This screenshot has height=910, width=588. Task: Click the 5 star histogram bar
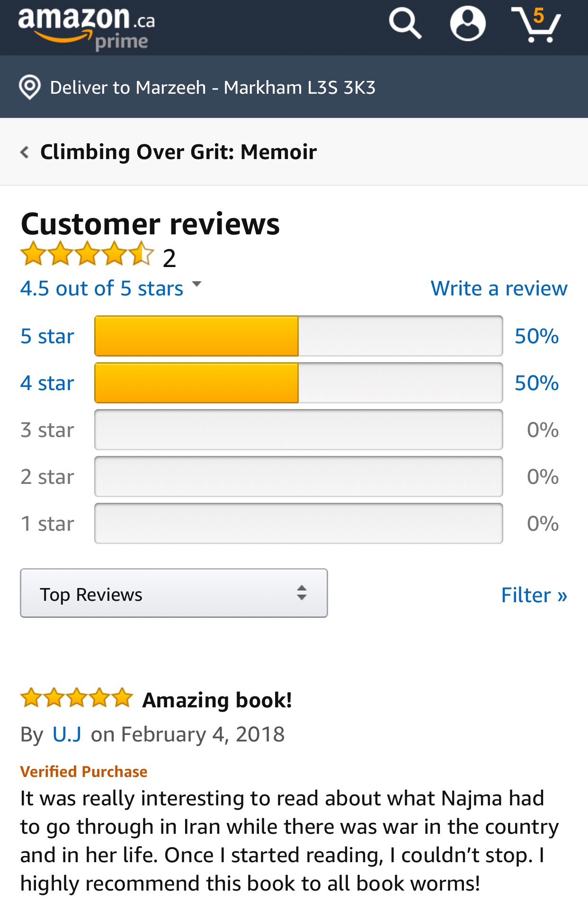point(298,336)
